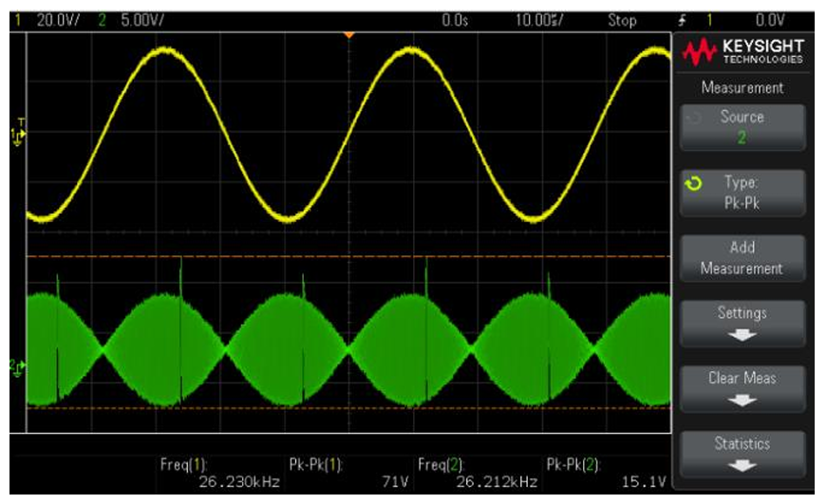The height and width of the screenshot is (504, 827).
Task: Open the Statistics softkey menu
Action: coord(742,454)
